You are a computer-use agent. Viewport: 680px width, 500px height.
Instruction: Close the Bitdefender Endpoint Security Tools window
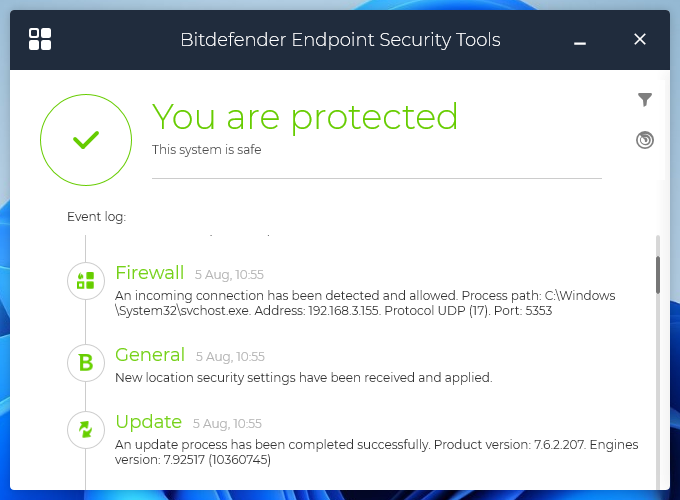(640, 40)
